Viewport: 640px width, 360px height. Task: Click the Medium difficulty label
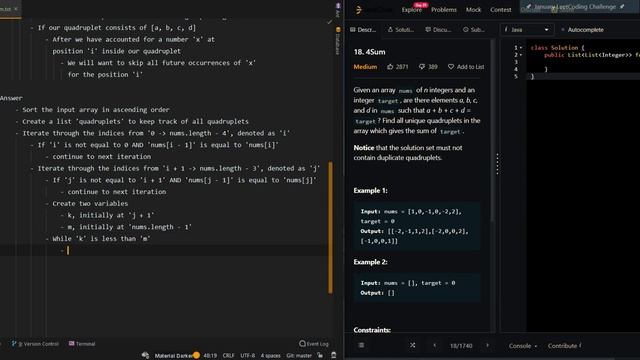pyautogui.click(x=365, y=67)
